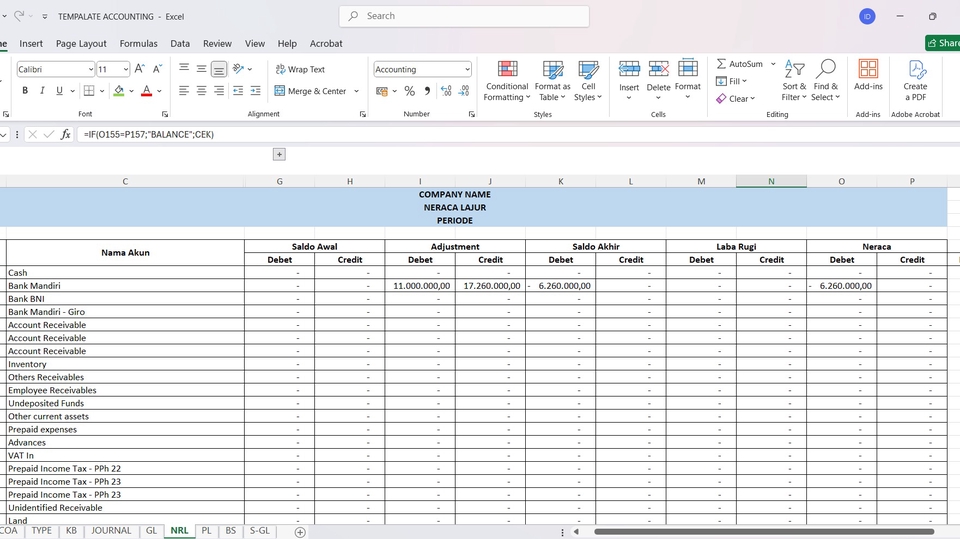
Task: Click the Insert Function fx icon
Action: [66, 134]
